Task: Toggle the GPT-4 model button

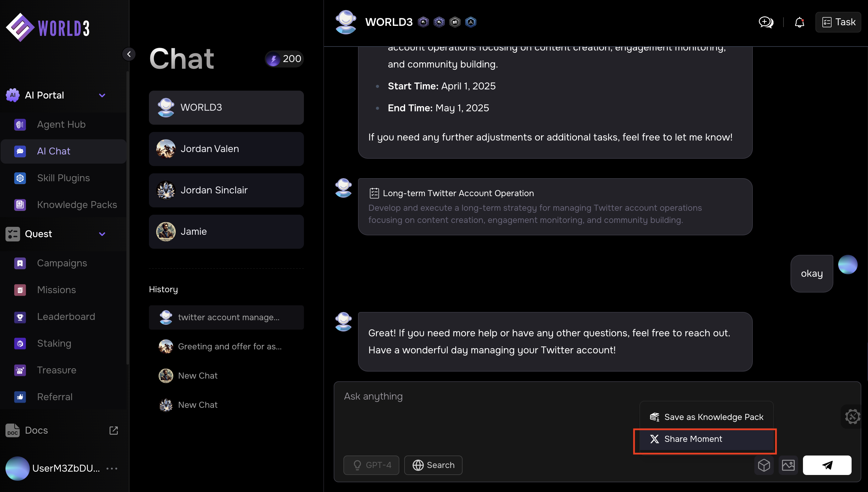Action: coord(371,465)
